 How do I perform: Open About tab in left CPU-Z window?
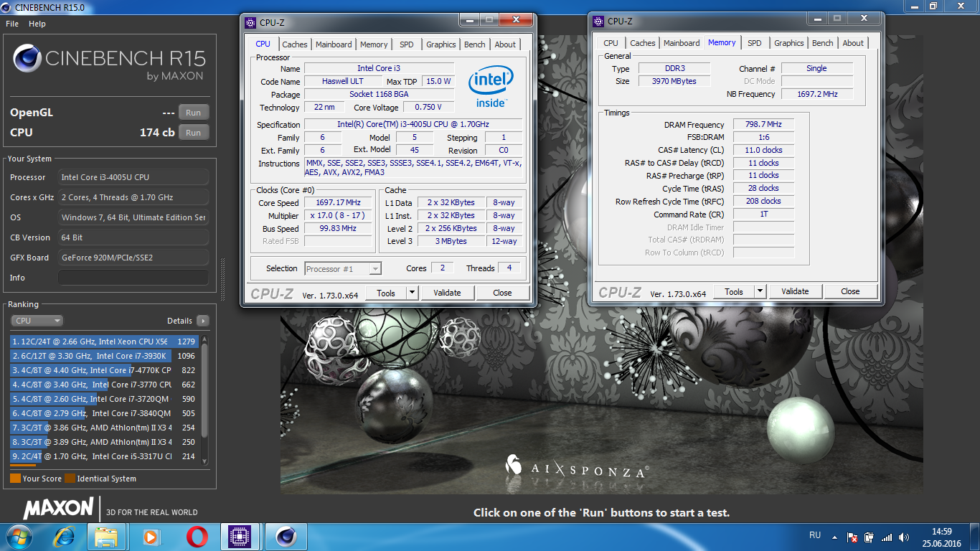pyautogui.click(x=505, y=44)
